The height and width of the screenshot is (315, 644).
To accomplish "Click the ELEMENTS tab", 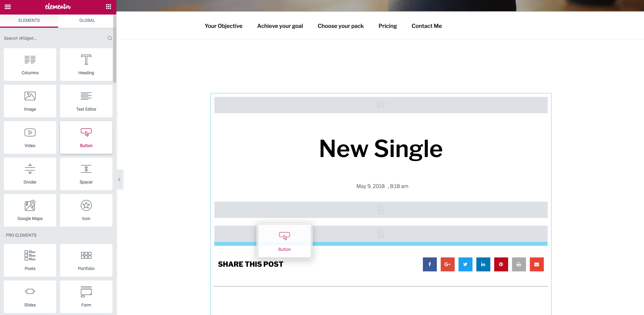I will coord(29,20).
